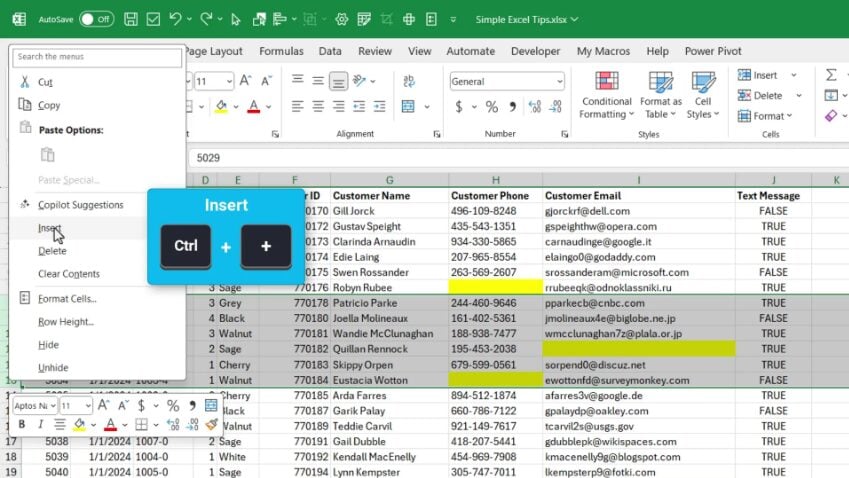Open the Power Pivot tab
The image size is (849, 478).
coord(713,51)
